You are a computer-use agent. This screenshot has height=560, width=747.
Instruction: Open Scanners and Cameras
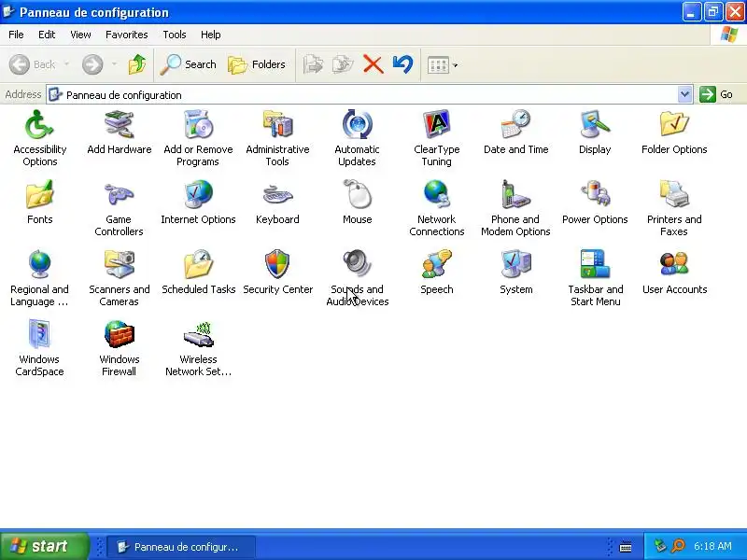coord(120,278)
